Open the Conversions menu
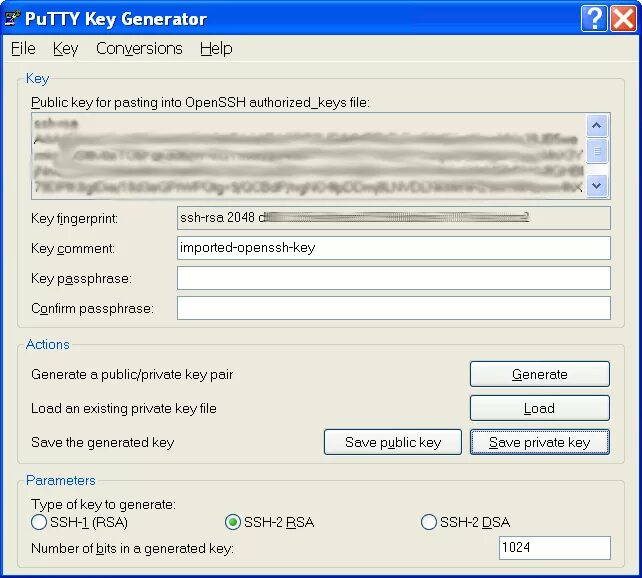642x578 pixels. [x=139, y=48]
